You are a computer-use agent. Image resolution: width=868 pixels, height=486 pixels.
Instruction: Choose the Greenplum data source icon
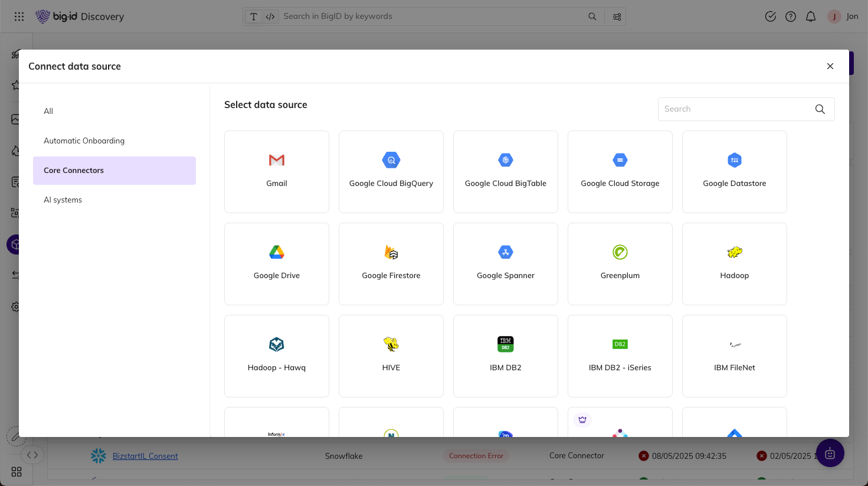pyautogui.click(x=620, y=252)
